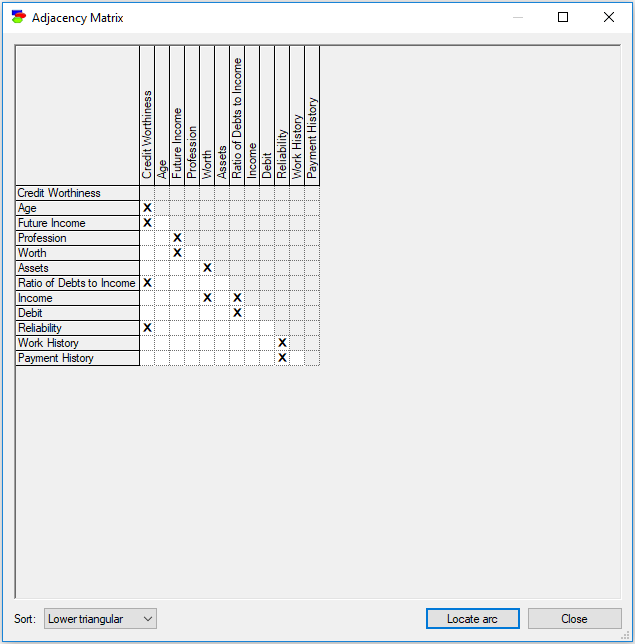The image size is (635, 644).
Task: Select the X in Income row, Worth column
Action: (207, 298)
